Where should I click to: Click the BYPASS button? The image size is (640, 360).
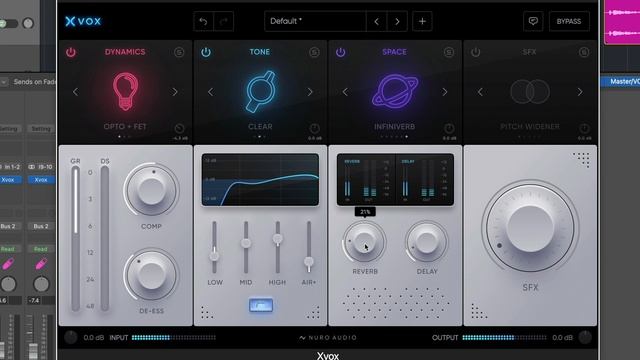(x=569, y=21)
